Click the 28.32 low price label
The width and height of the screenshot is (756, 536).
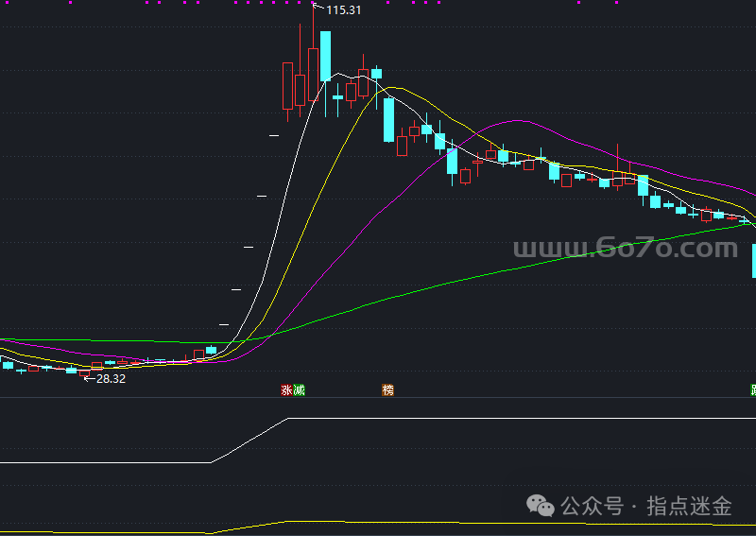coord(111,378)
